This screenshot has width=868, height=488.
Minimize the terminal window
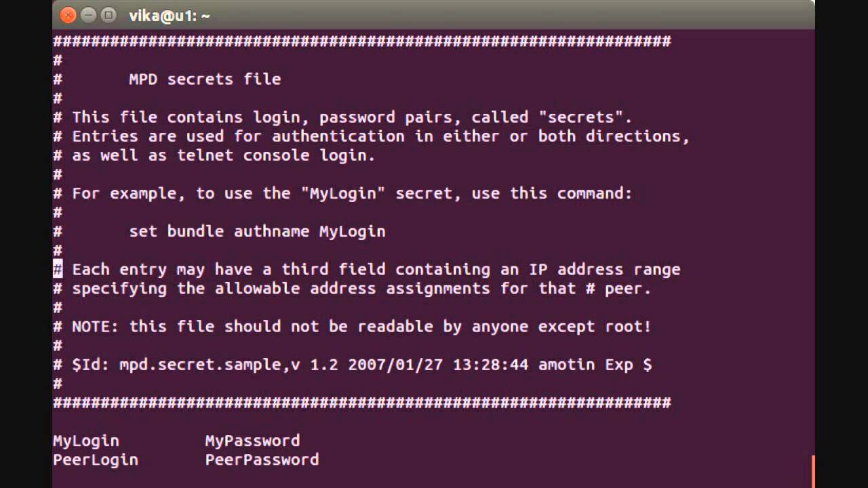87,15
